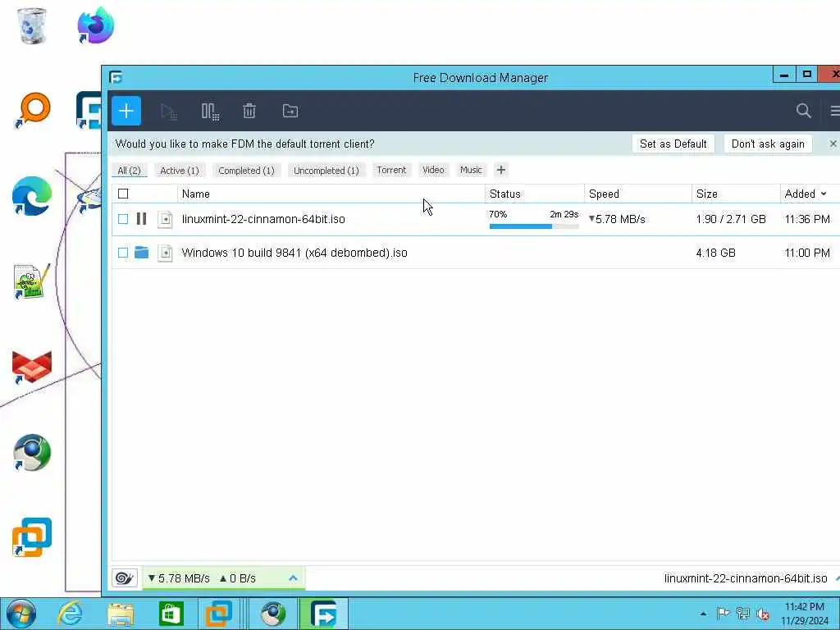Click the Start orb button

pyautogui.click(x=21, y=614)
